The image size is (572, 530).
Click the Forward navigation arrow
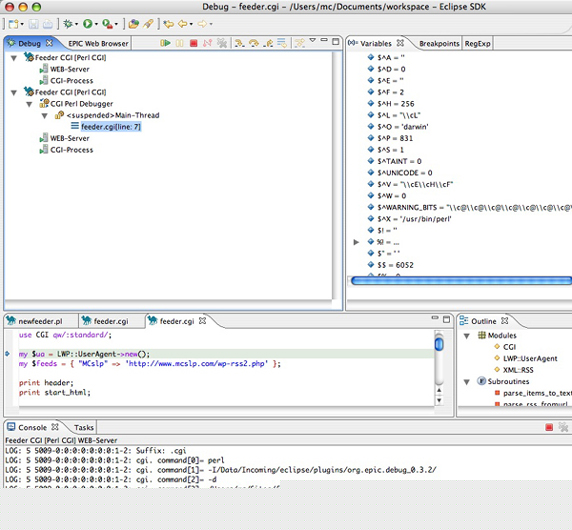click(x=202, y=24)
